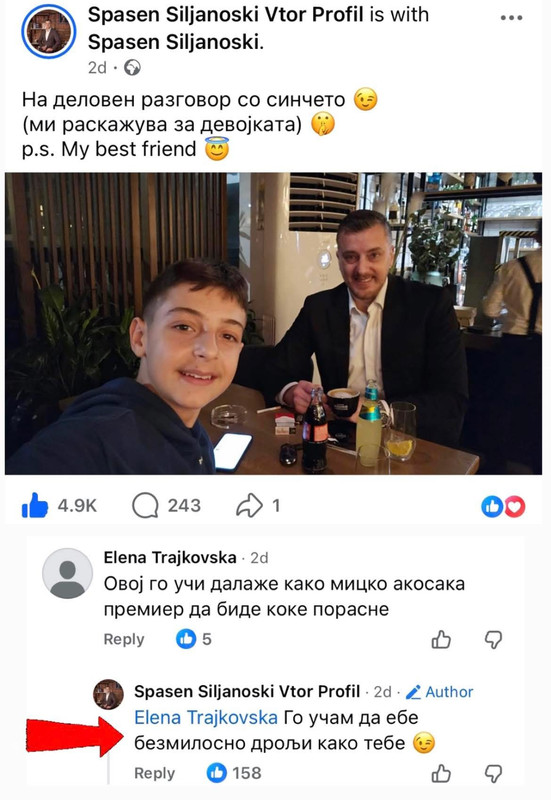This screenshot has height=800, width=551.
Task: Reply to the author's comment
Action: click(155, 773)
